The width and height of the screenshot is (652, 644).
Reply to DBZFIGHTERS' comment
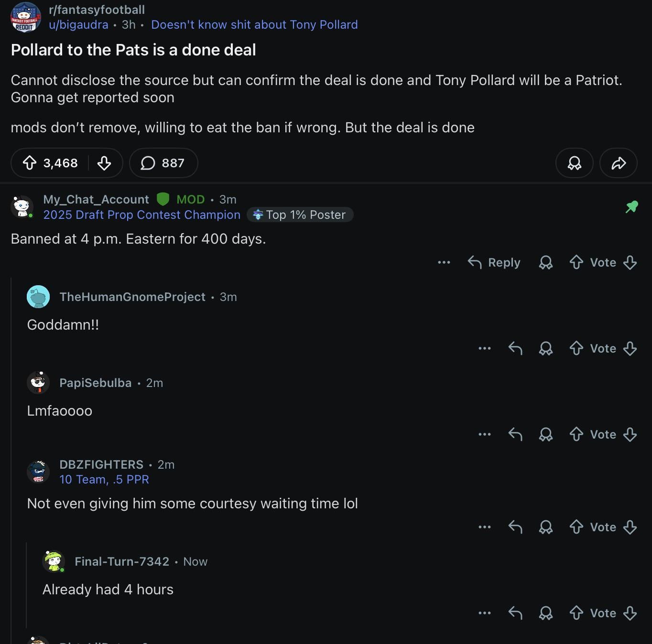(x=515, y=527)
